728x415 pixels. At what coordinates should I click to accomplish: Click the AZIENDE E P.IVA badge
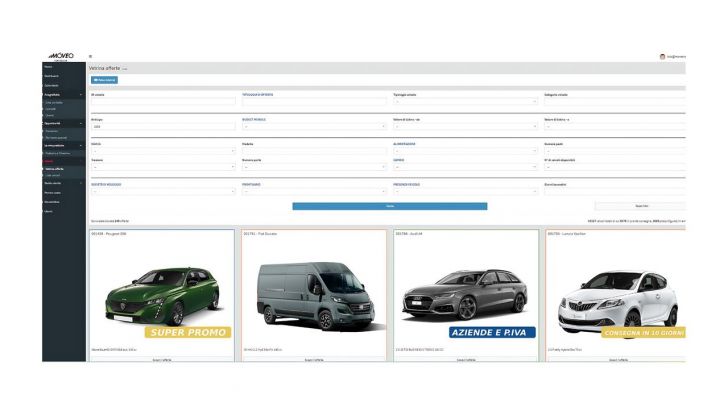click(x=492, y=332)
